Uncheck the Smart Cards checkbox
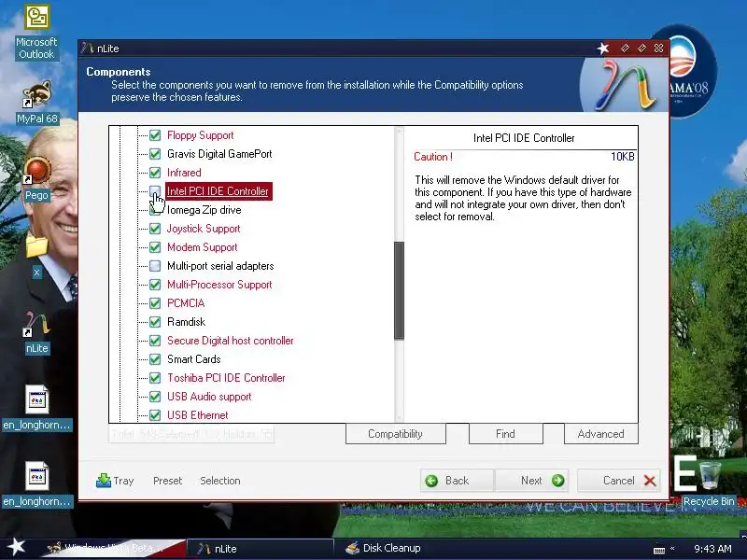This screenshot has width=747, height=560. coord(155,359)
